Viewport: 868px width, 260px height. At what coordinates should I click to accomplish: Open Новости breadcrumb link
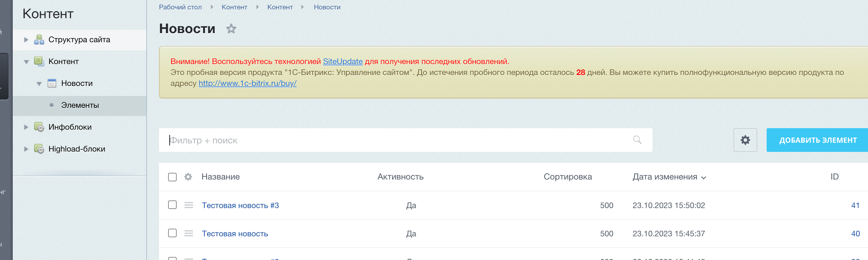[x=327, y=7]
